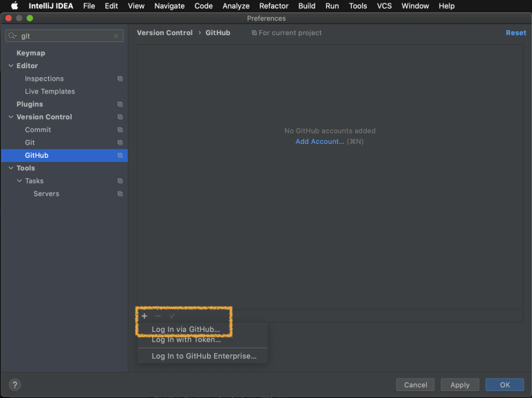Select Inspections under Editor
The width and height of the screenshot is (532, 398).
pos(44,78)
